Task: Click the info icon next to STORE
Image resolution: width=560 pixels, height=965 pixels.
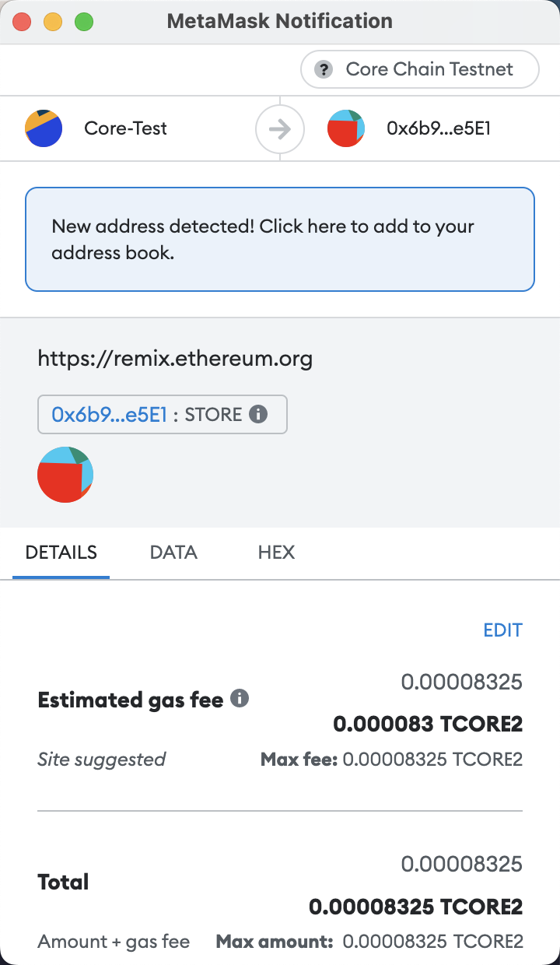Action: click(x=258, y=414)
